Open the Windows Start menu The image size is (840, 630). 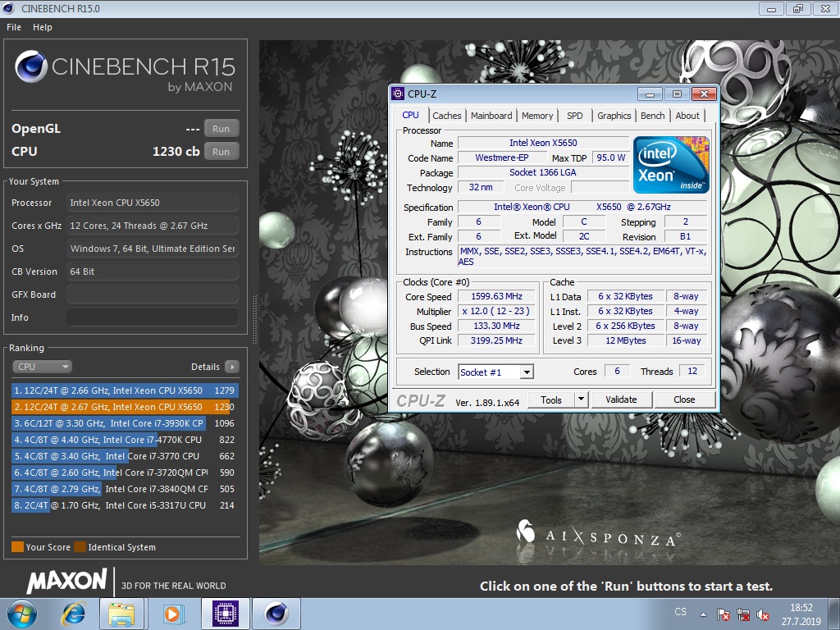pyautogui.click(x=21, y=613)
